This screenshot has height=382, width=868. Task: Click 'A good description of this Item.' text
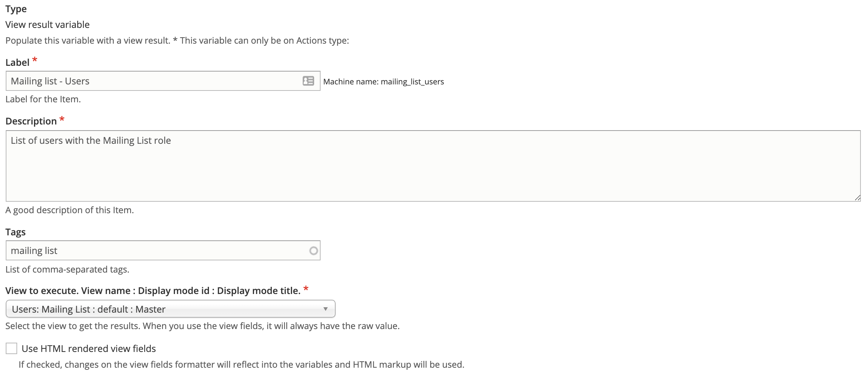69,210
